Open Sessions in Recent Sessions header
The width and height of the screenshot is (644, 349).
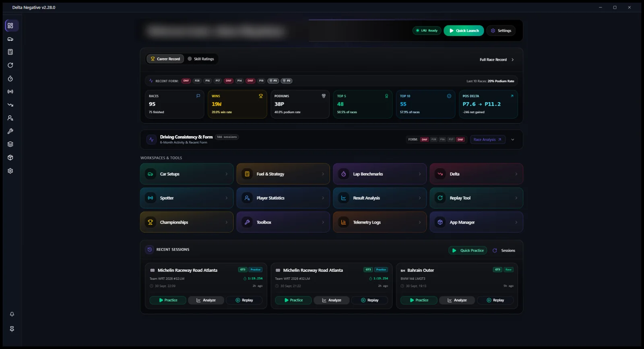504,250
